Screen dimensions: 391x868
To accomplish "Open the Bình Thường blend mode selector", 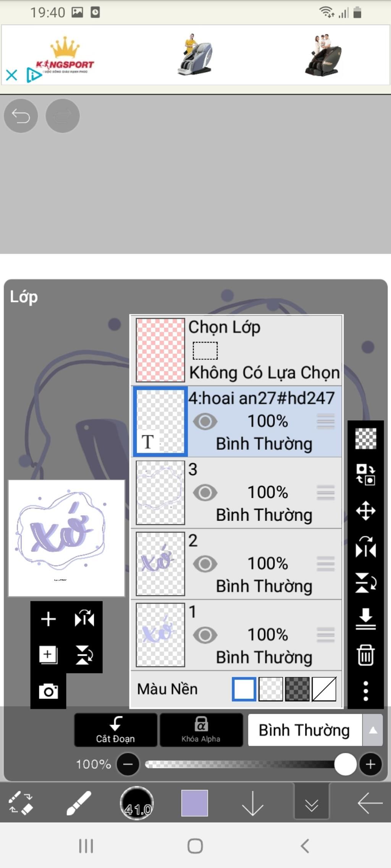I will pyautogui.click(x=305, y=730).
